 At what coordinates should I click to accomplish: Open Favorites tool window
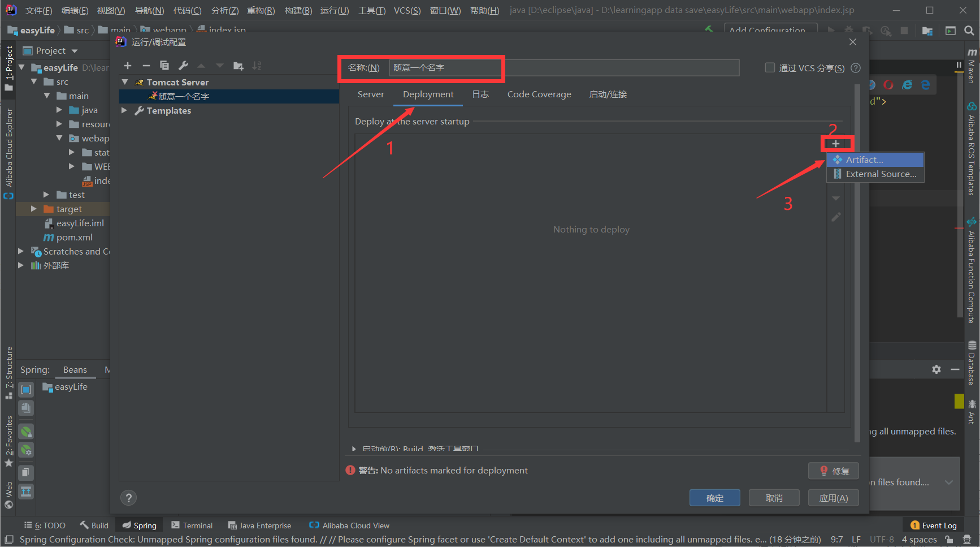[x=8, y=441]
